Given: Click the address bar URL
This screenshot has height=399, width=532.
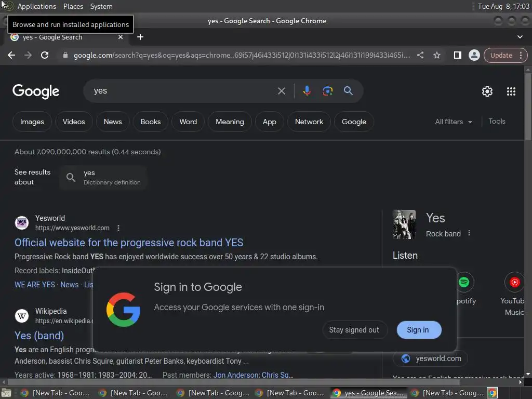Looking at the screenshot, I should click(242, 55).
